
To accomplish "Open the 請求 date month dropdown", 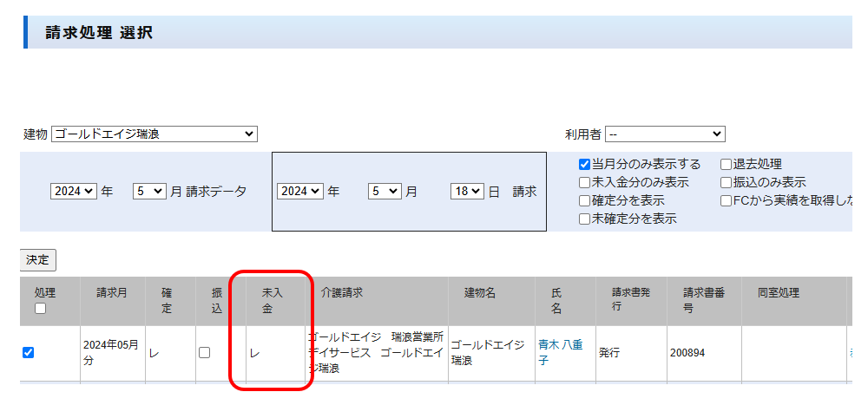I will (x=385, y=192).
